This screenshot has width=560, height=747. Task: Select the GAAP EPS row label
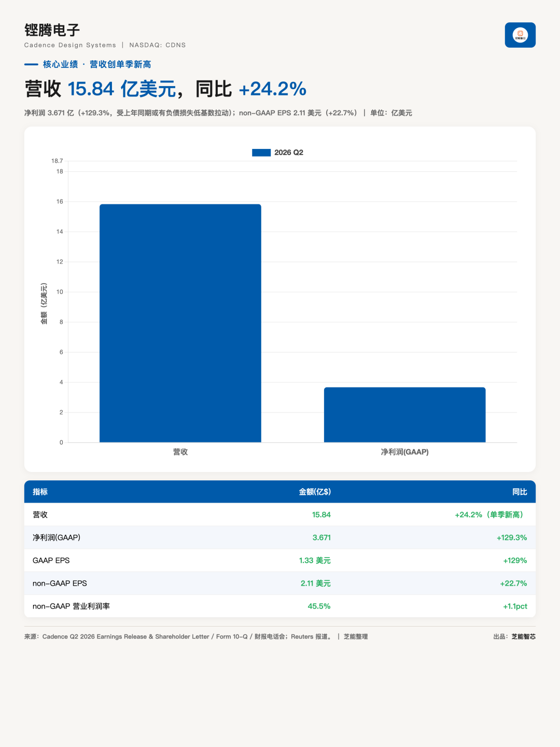pyautogui.click(x=51, y=560)
